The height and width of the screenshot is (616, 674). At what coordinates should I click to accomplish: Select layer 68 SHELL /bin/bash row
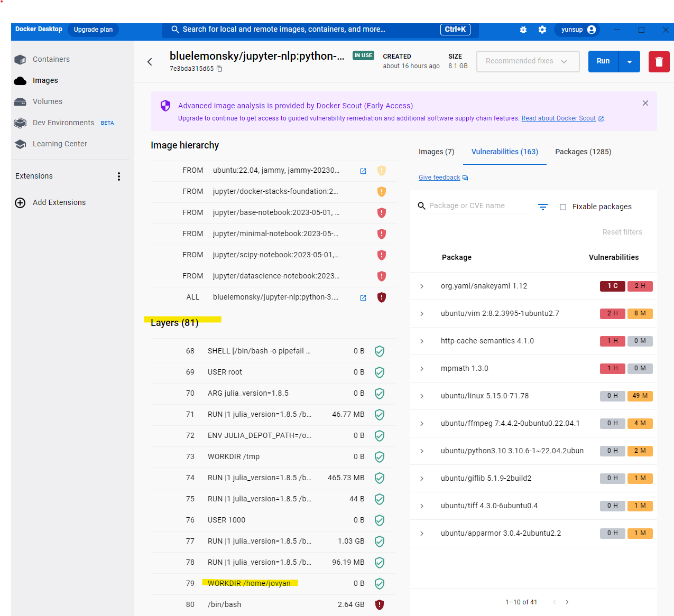[x=273, y=351]
